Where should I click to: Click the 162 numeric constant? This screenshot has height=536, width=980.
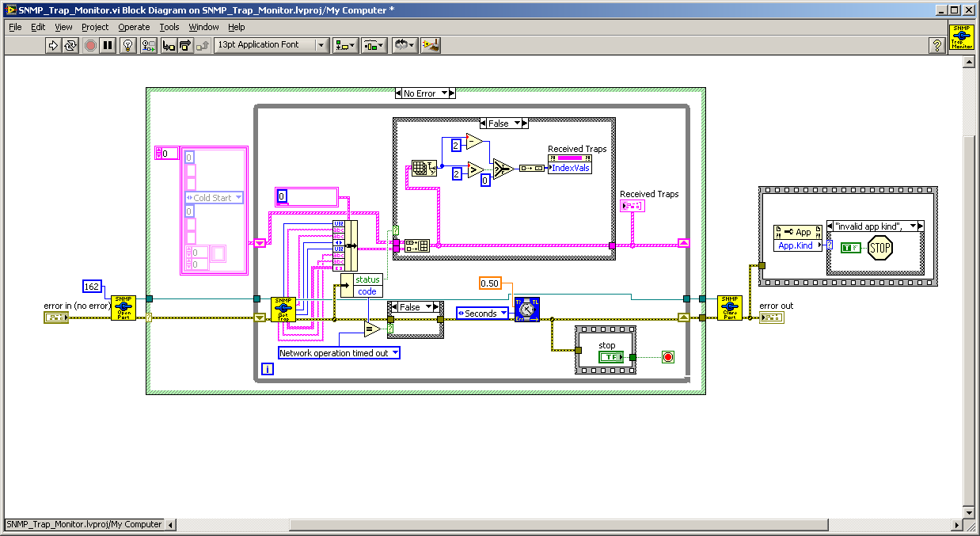point(93,286)
